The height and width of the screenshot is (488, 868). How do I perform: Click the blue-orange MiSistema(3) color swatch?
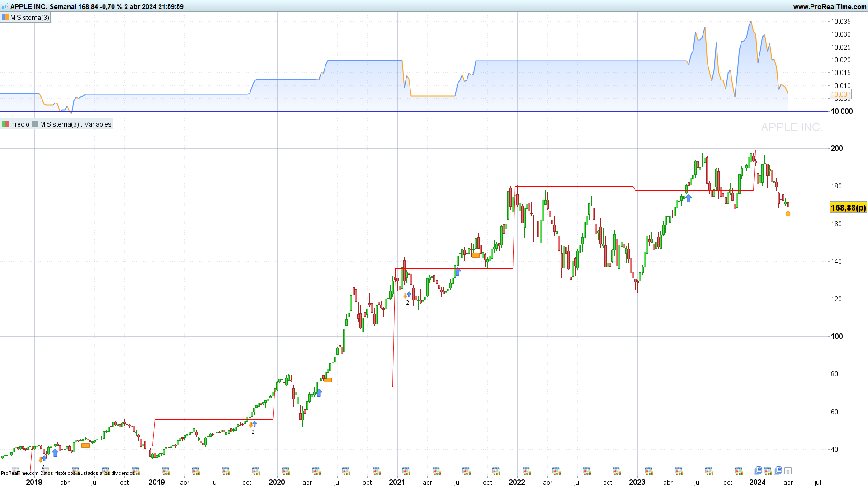(x=5, y=18)
